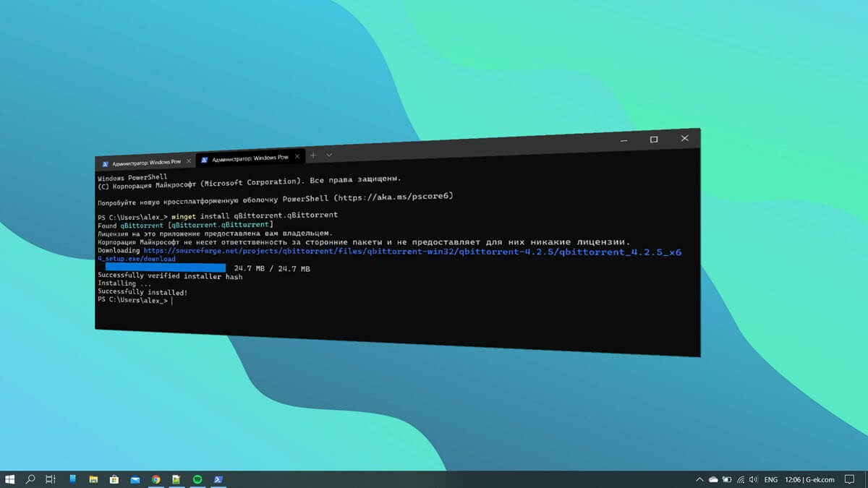Viewport: 868px width, 488px height.
Task: Click the blue download progress bar
Action: pyautogui.click(x=166, y=268)
